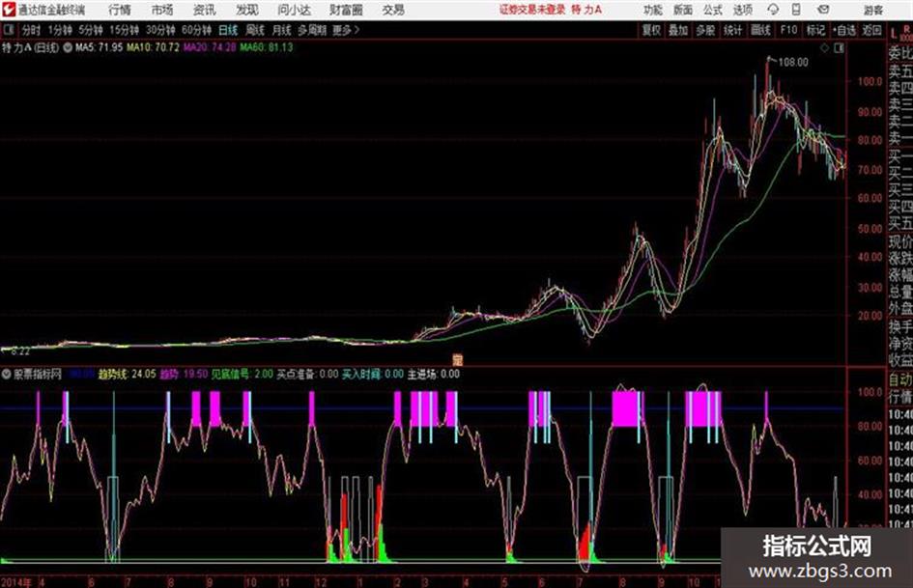Click the 证券交易未登录 status link
The width and height of the screenshot is (913, 588).
(532, 10)
